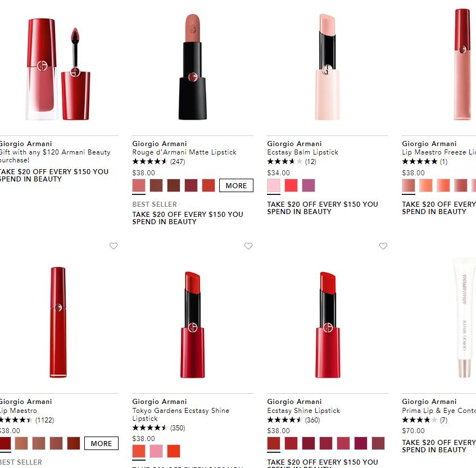This screenshot has width=476, height=468.
Task: View the Rouge d'Armani Matte Lipstick image
Action: click(x=192, y=67)
